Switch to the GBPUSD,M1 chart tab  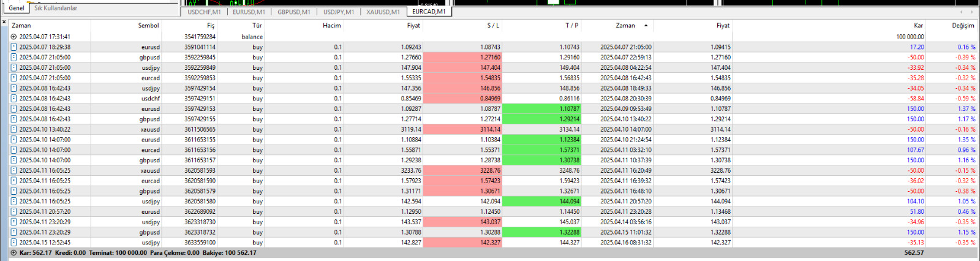[x=293, y=12]
